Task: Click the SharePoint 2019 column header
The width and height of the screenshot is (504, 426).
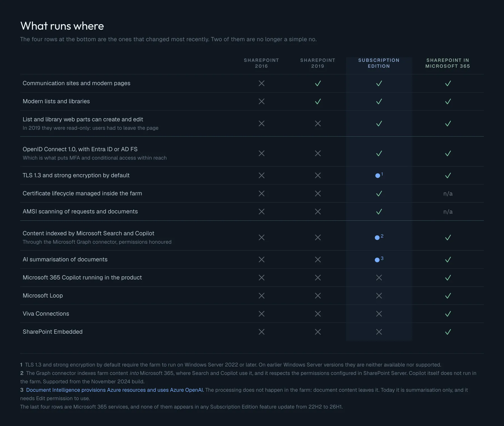Action: [x=318, y=63]
